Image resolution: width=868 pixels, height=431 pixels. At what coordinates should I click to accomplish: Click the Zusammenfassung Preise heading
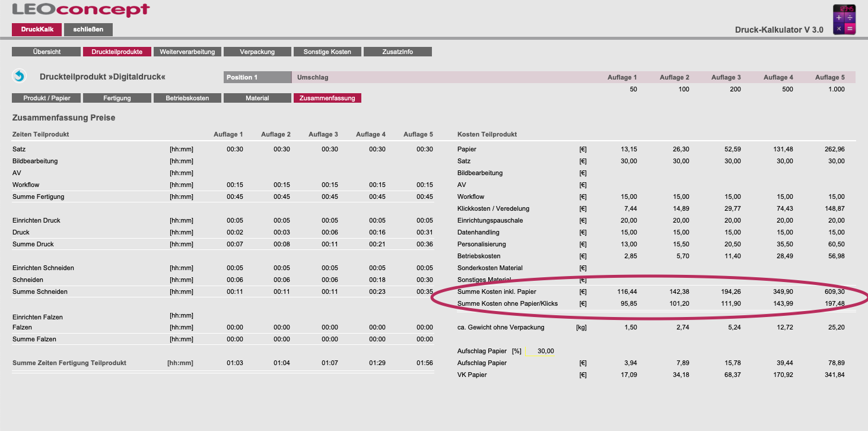[63, 118]
